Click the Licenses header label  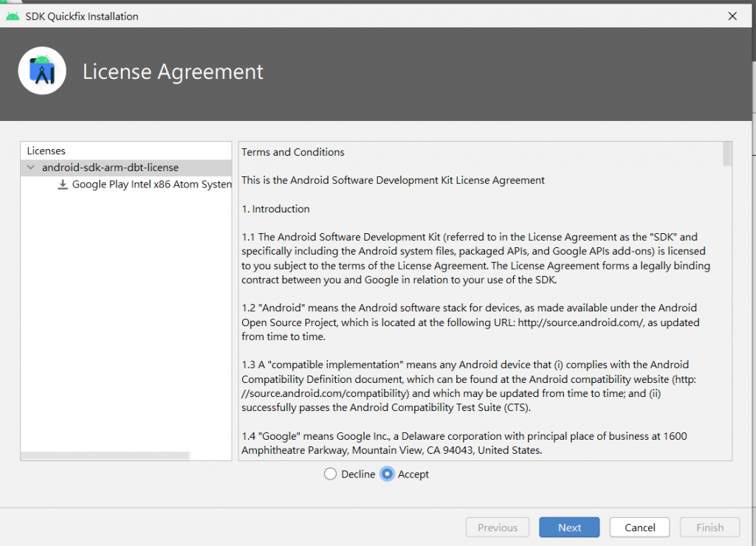click(x=46, y=151)
